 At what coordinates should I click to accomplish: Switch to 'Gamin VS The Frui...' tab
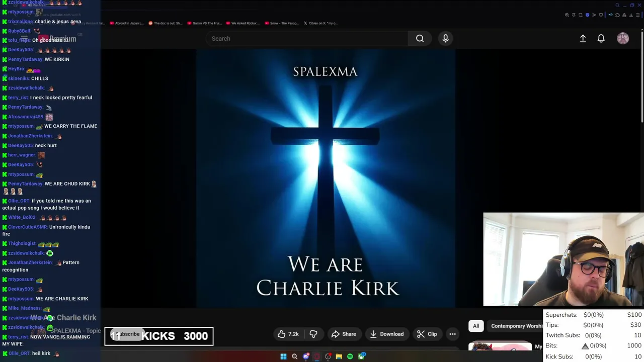point(204,23)
